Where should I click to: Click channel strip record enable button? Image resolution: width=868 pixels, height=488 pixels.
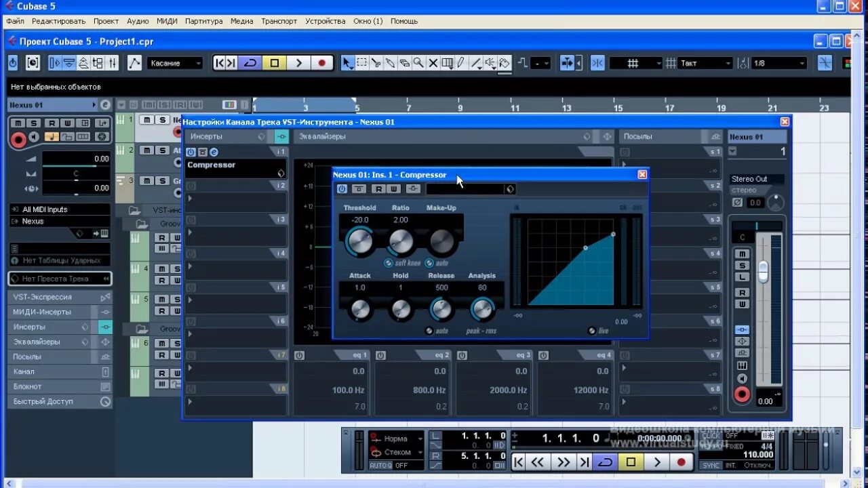coord(743,394)
